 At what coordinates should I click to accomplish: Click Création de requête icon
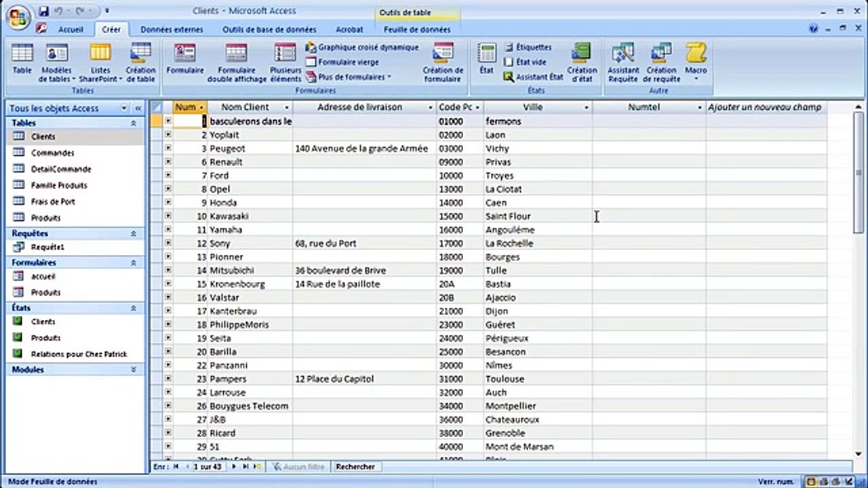point(662,62)
